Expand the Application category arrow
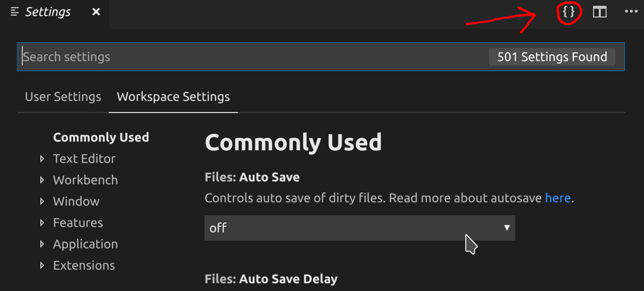 pos(42,244)
